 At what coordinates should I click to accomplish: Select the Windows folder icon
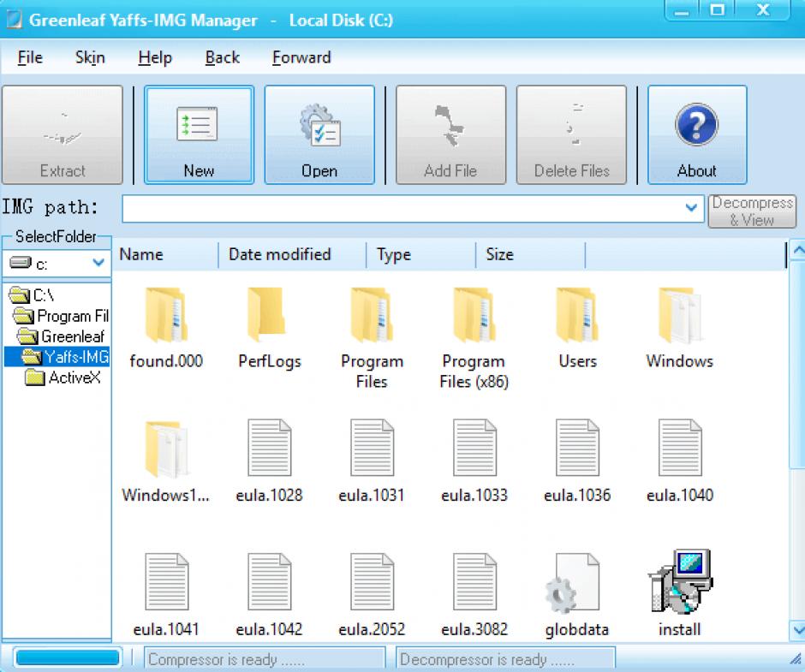681,315
